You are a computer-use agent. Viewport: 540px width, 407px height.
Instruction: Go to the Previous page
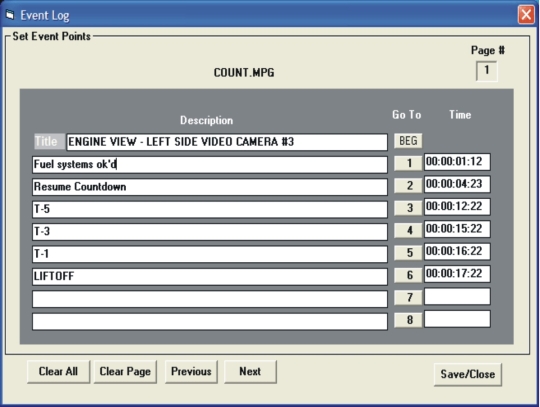(191, 372)
